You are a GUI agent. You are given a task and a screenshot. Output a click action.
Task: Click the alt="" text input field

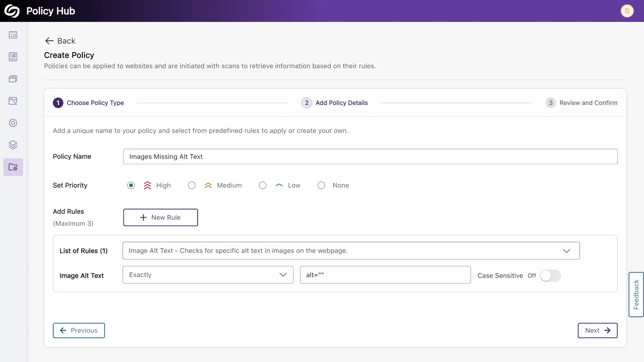(x=385, y=275)
